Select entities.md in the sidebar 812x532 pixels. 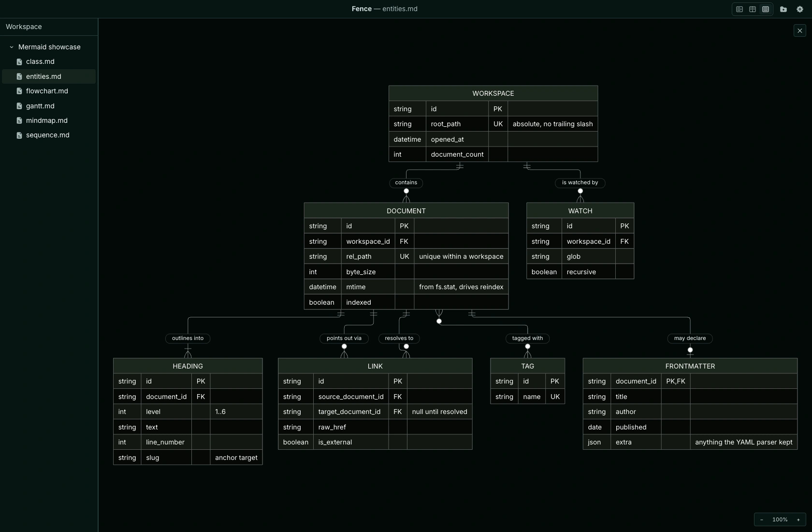(49, 76)
